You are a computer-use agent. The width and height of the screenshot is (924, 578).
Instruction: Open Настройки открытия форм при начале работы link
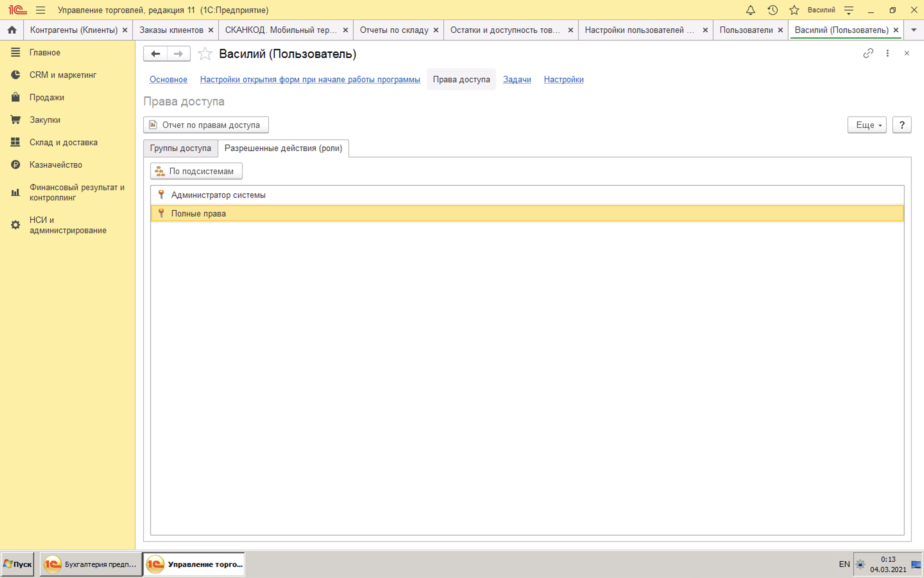coord(310,80)
